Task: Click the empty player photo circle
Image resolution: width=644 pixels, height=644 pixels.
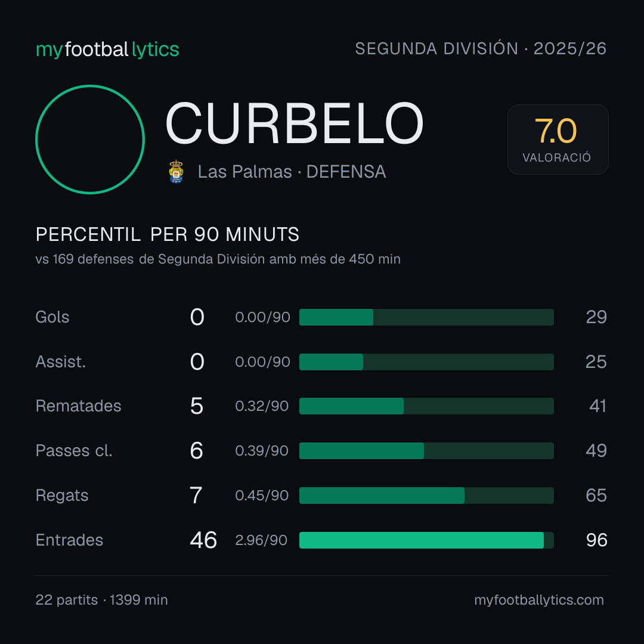Action: [x=90, y=140]
